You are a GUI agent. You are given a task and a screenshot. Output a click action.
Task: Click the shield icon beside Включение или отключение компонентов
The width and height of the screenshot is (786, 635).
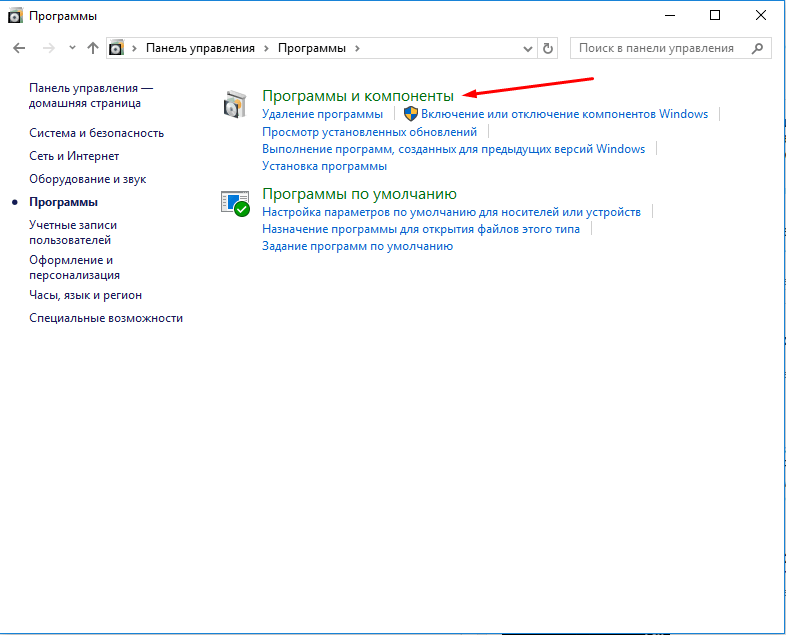(x=411, y=114)
